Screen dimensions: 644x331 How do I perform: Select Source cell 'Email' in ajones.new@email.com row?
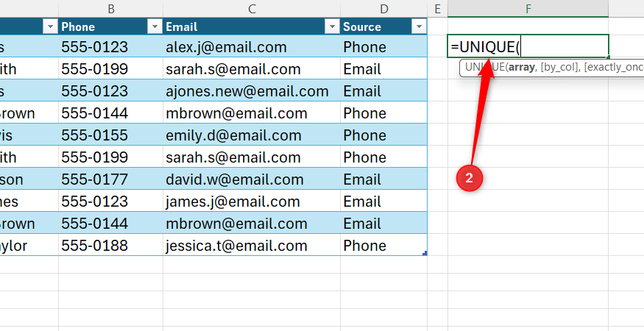[383, 90]
